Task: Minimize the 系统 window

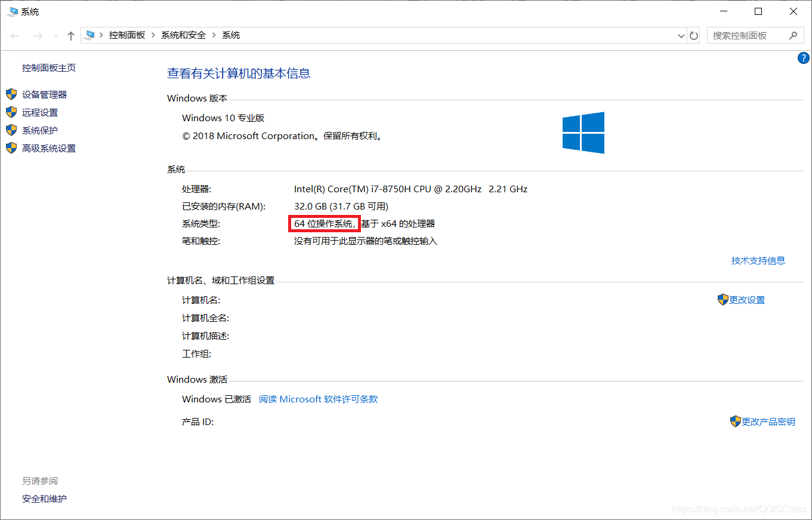Action: (x=723, y=11)
